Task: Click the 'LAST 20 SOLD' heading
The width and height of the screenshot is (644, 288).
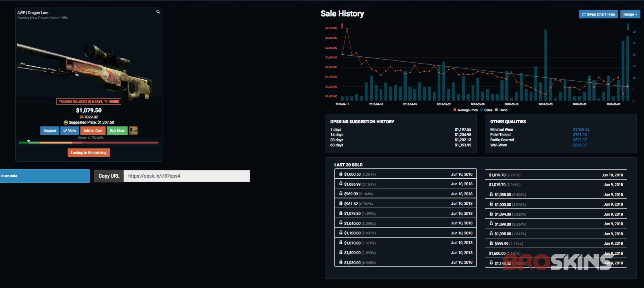Action: pyautogui.click(x=348, y=165)
